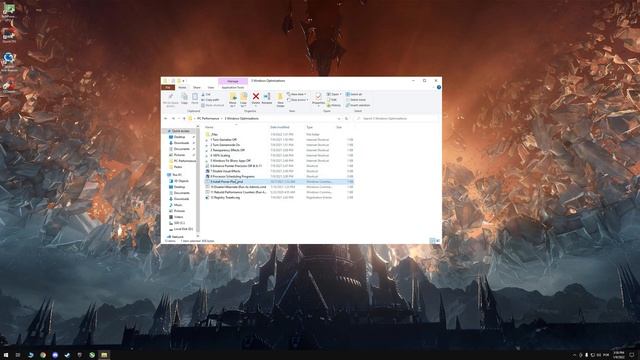Select Quick access in navigation pane

pos(180,131)
